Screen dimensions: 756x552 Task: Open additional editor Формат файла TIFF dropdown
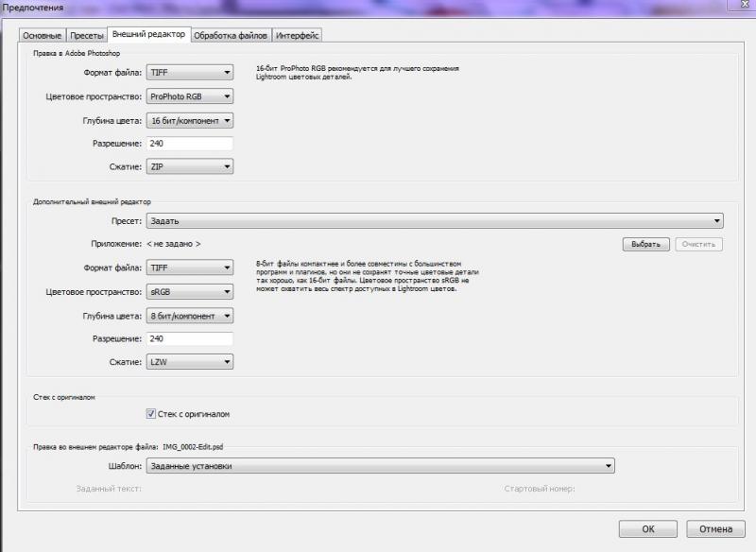point(190,267)
